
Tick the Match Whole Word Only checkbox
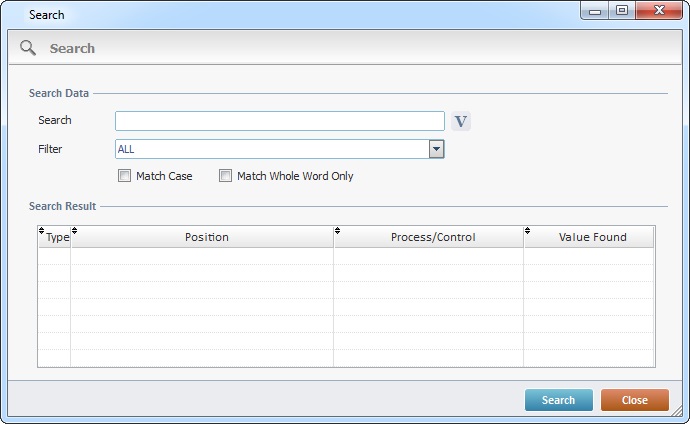pos(226,176)
